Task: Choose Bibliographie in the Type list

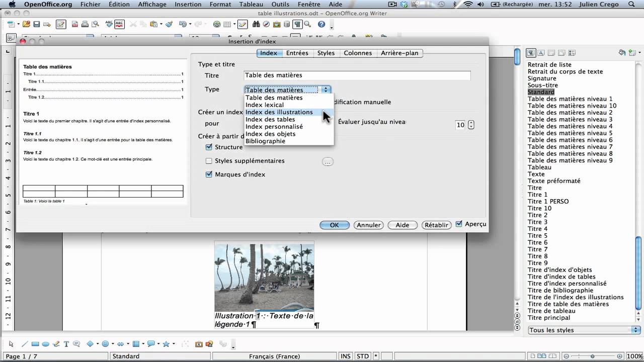Action: [289, 141]
